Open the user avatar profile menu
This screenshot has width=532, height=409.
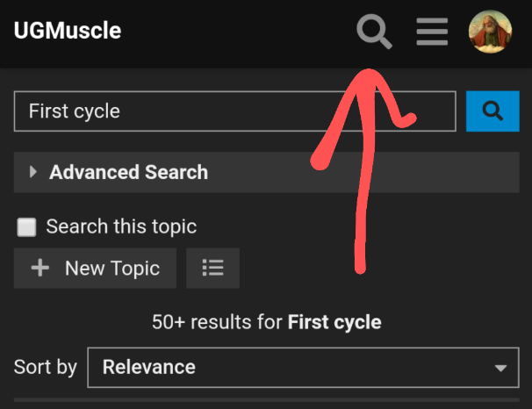pyautogui.click(x=491, y=32)
